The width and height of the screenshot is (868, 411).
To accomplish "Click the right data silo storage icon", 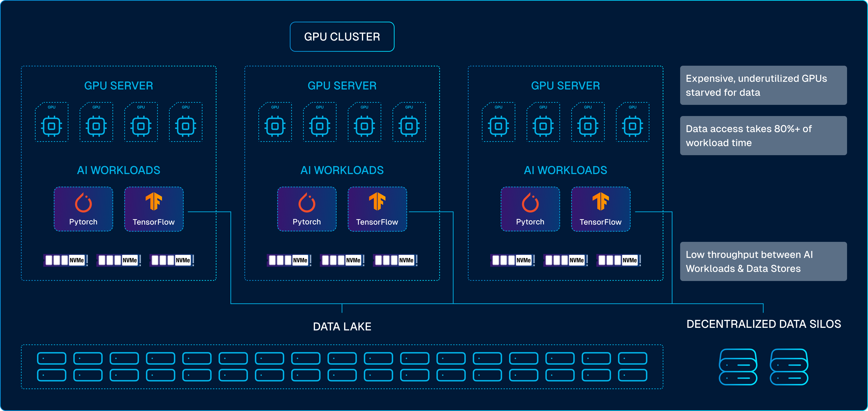I will (789, 367).
